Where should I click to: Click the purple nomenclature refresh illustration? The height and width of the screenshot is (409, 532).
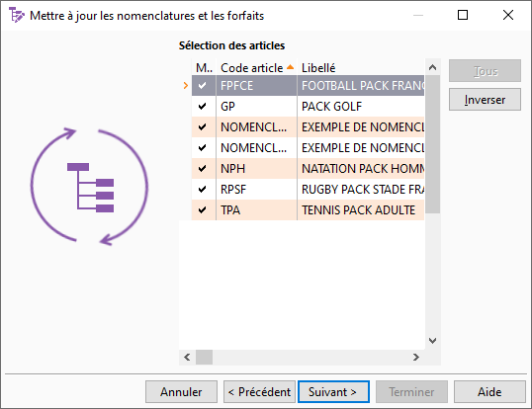point(90,187)
